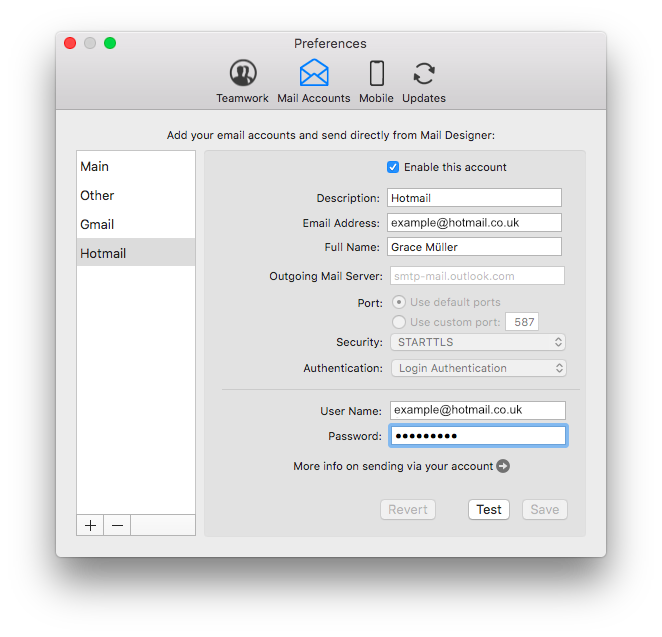Click the arrow icon for more sending info
This screenshot has height=637, width=662.
(x=503, y=466)
